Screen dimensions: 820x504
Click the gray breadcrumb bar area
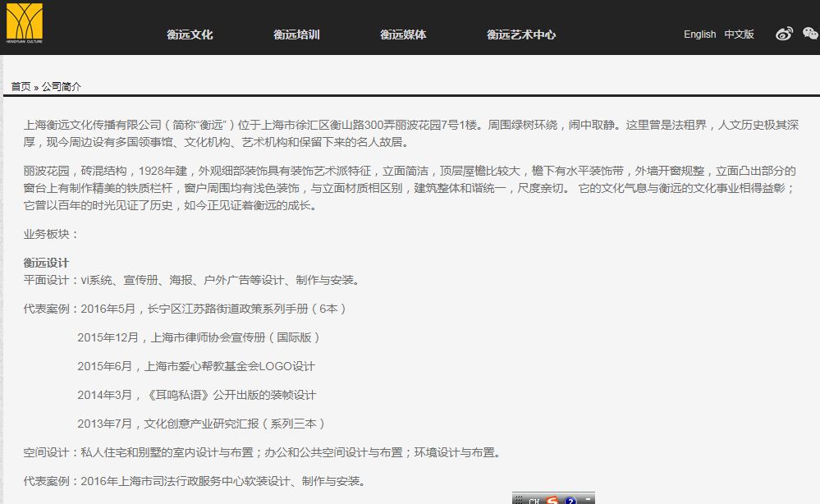tap(410, 85)
